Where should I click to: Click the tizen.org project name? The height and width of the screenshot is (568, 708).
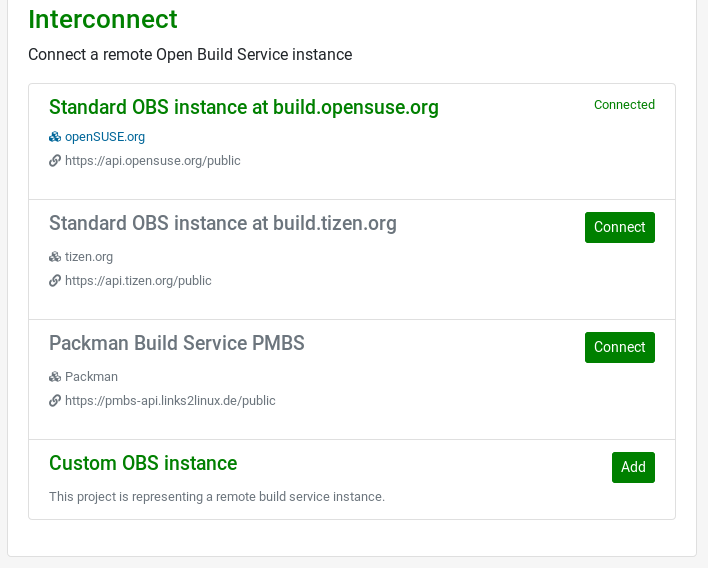89,257
